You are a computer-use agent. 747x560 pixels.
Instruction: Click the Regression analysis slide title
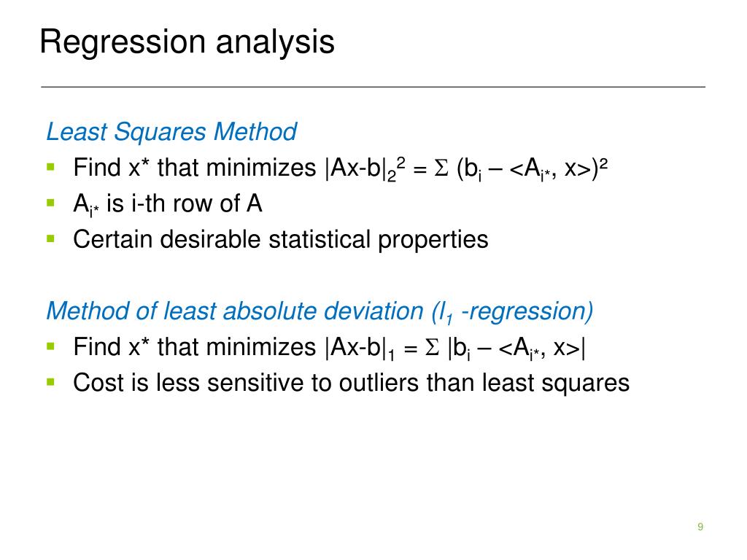(x=187, y=42)
